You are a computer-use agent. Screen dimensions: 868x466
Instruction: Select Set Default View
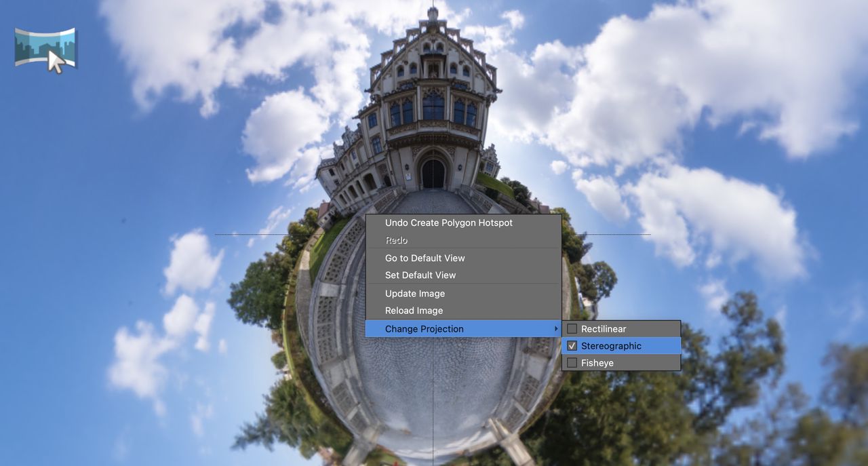tap(420, 275)
